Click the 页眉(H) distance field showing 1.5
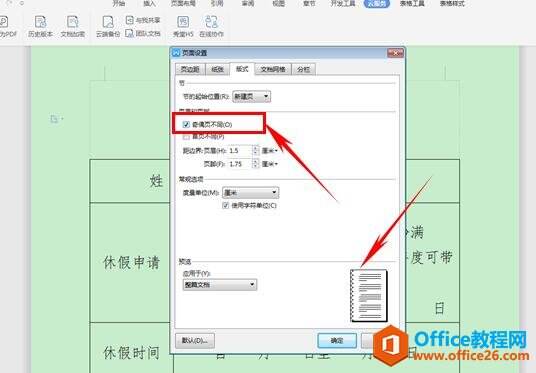Screen dimensions: 536x373 click(240, 150)
